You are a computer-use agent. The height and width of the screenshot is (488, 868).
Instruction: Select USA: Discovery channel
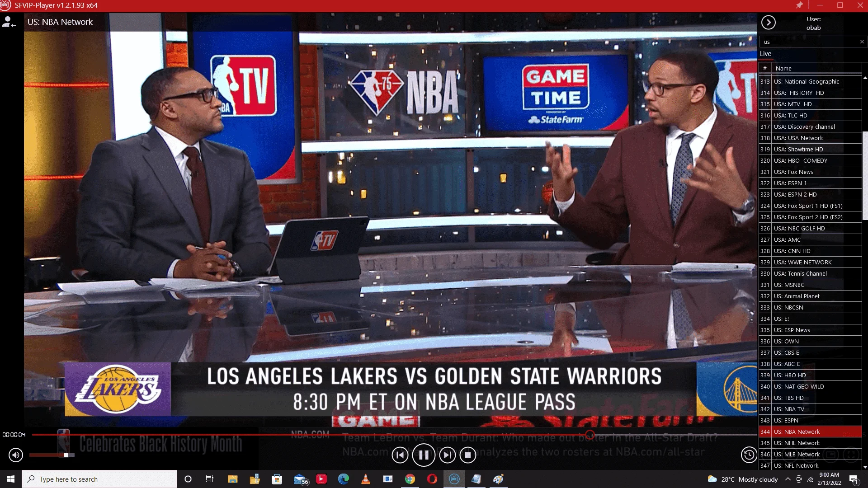pos(810,127)
